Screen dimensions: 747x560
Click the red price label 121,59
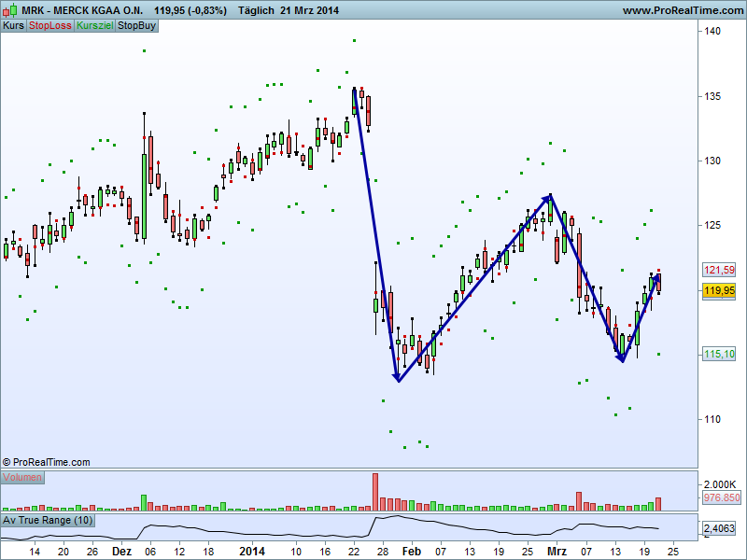point(719,271)
